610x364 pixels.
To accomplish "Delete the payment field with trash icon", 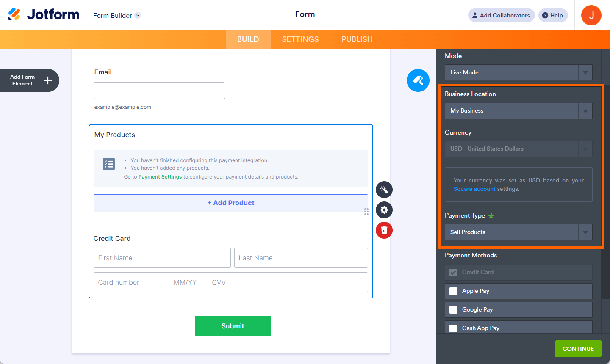I will pyautogui.click(x=384, y=230).
